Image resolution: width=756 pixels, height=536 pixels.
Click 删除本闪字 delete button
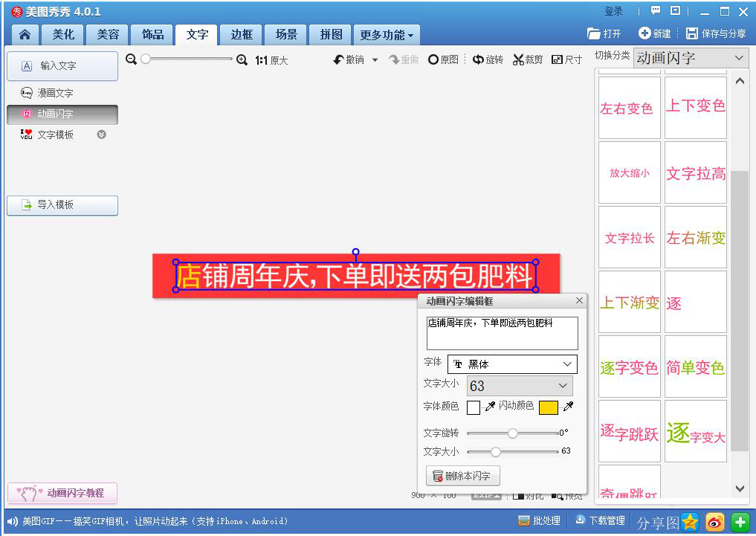point(463,476)
